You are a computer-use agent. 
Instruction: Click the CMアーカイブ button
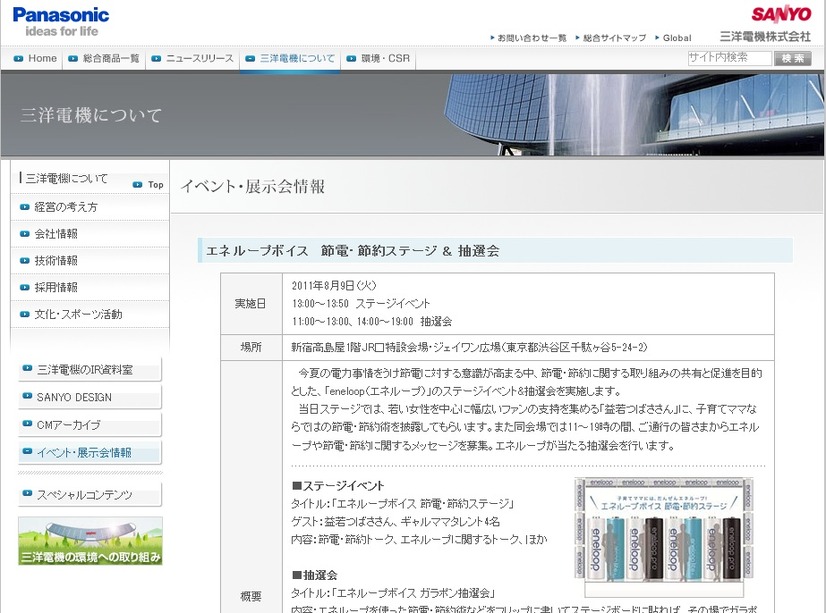[90, 424]
